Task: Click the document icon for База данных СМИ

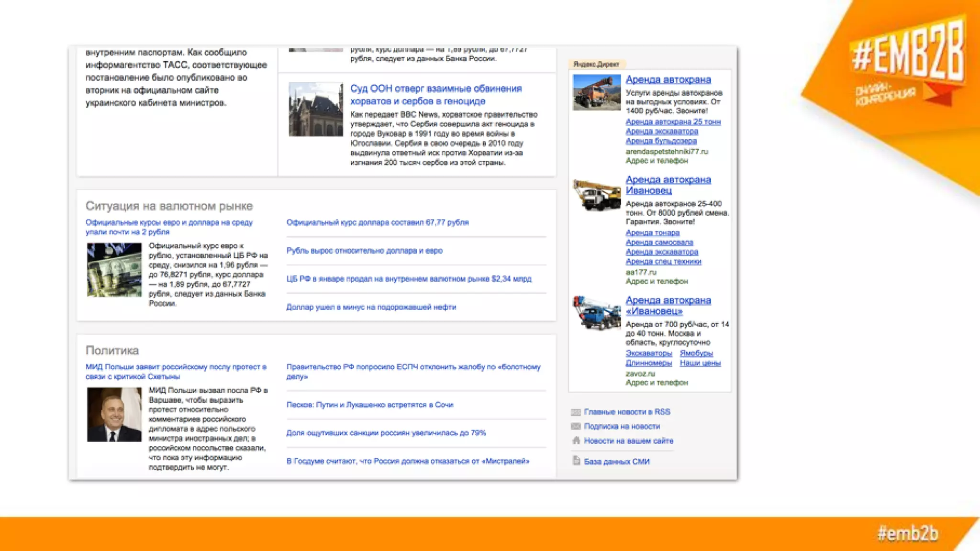Action: pos(576,461)
